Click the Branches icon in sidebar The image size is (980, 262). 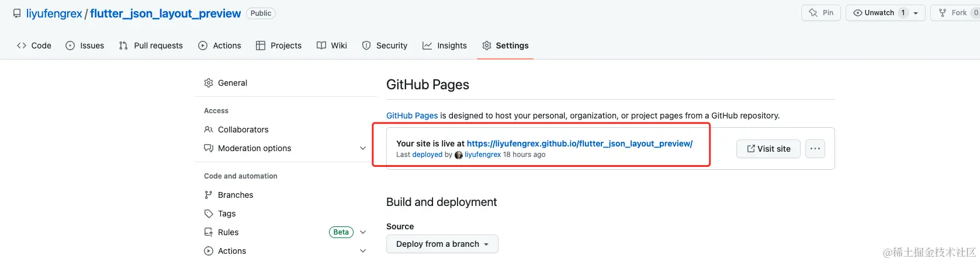click(209, 195)
